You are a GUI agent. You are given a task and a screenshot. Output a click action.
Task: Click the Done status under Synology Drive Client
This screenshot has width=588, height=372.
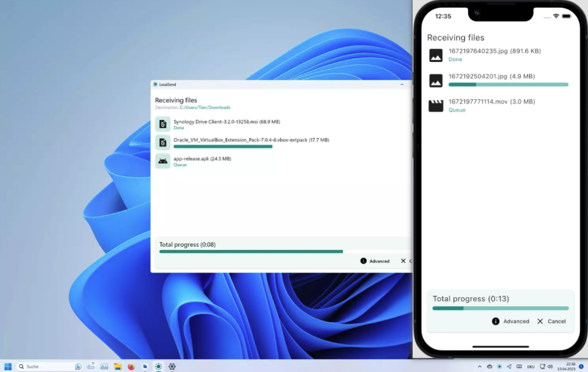point(179,128)
